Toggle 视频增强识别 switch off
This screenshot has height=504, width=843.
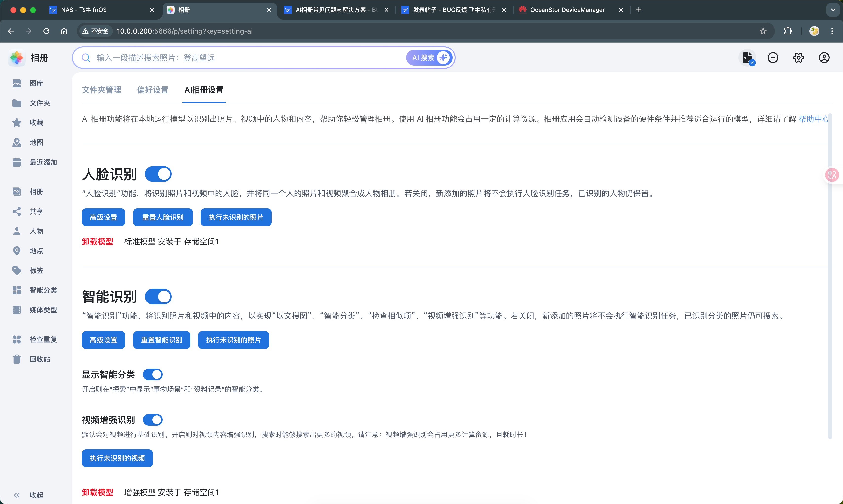point(153,420)
